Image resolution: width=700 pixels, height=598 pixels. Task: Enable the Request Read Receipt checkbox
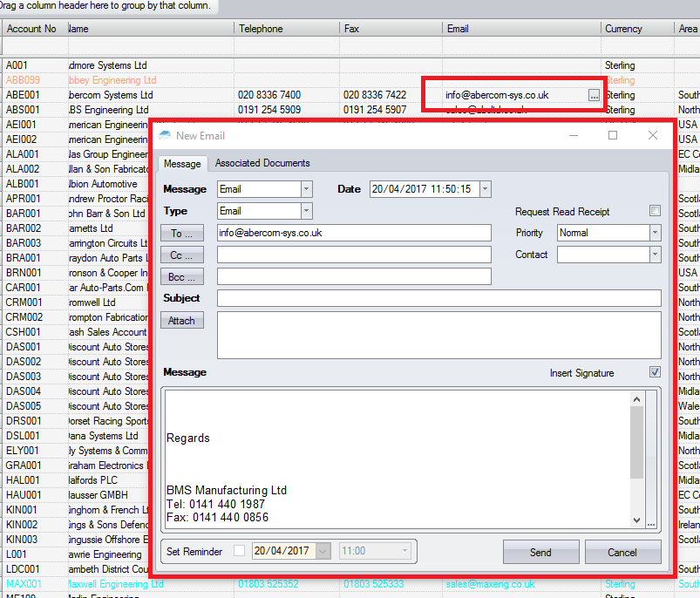coord(655,211)
